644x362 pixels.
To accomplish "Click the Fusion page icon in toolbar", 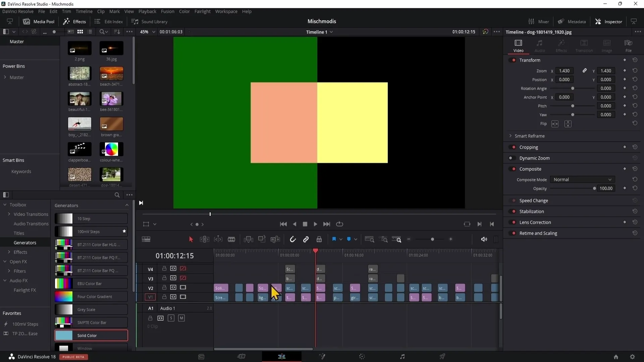I will 322,356.
